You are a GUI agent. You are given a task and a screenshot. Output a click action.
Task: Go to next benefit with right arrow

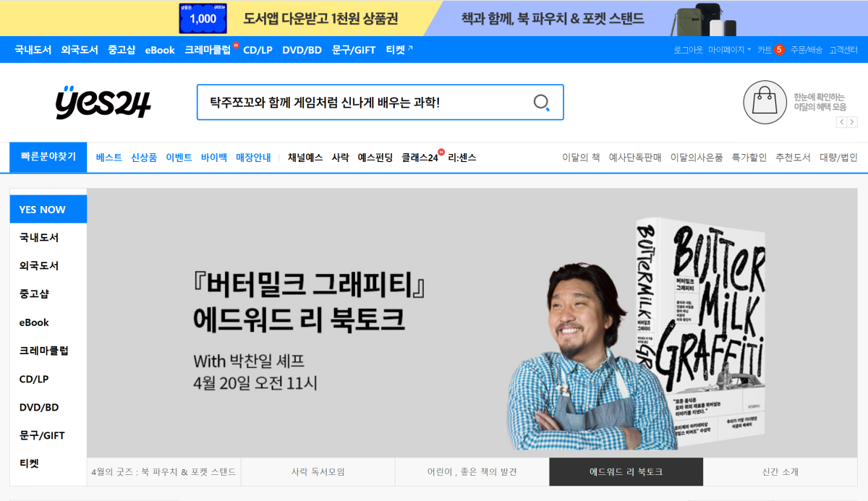pos(852,122)
